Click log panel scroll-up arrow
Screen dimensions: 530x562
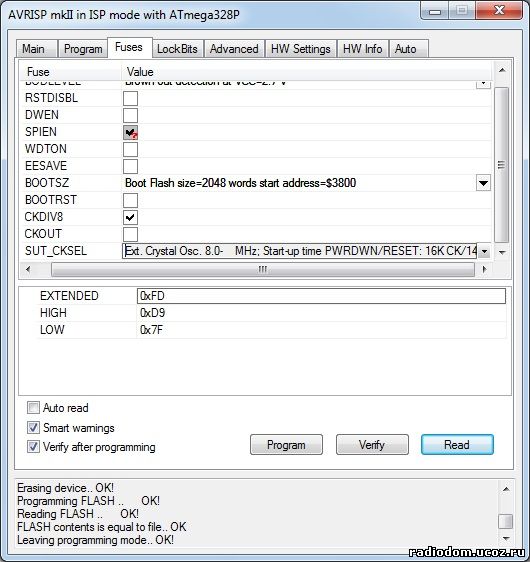pyautogui.click(x=506, y=489)
